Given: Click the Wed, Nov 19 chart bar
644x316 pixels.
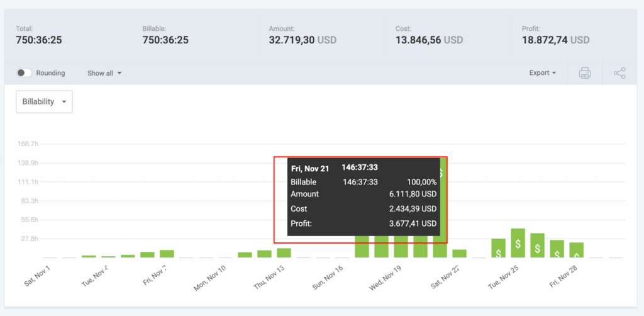Looking at the screenshot, I should click(x=401, y=250).
